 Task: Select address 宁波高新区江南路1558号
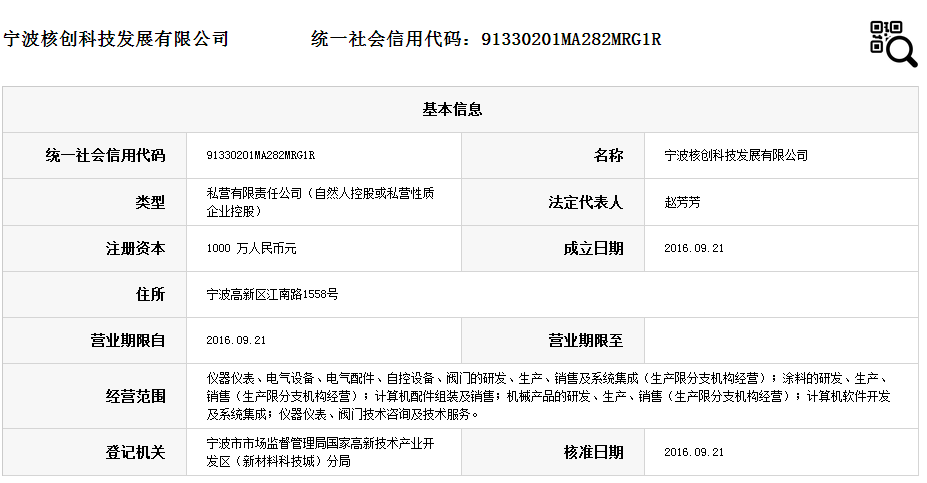click(x=272, y=294)
